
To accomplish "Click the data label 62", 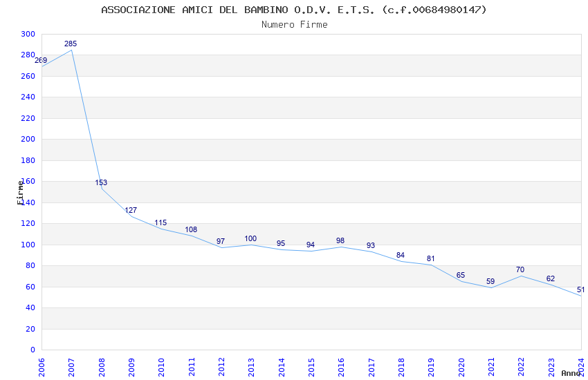I will pos(551,279).
